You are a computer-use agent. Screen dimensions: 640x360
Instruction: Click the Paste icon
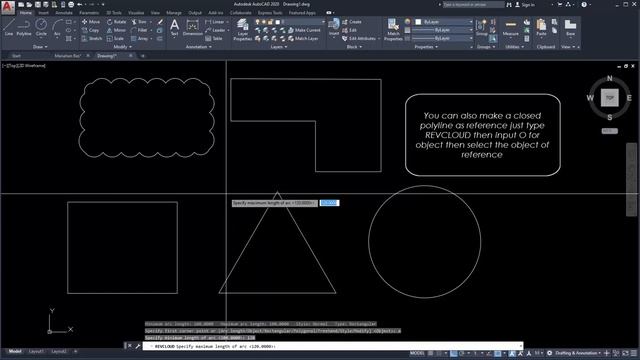541,28
